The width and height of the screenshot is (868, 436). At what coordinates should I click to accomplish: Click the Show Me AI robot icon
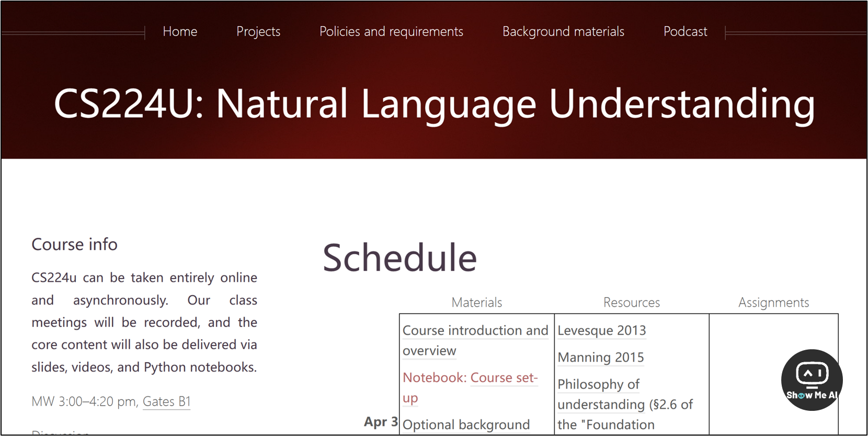(812, 379)
